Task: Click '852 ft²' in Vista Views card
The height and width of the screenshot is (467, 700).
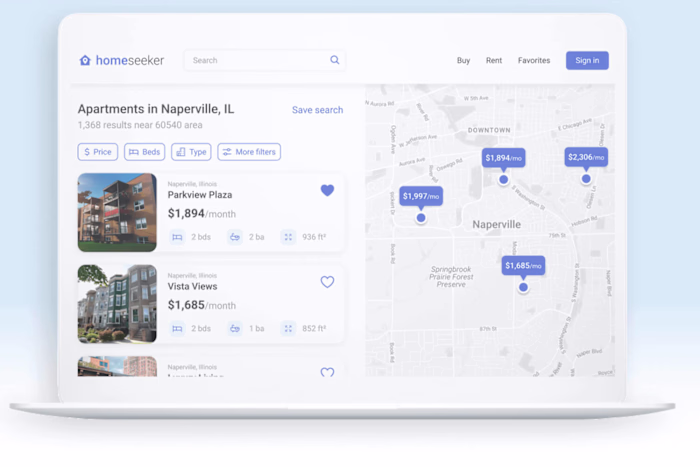Action: tap(314, 329)
